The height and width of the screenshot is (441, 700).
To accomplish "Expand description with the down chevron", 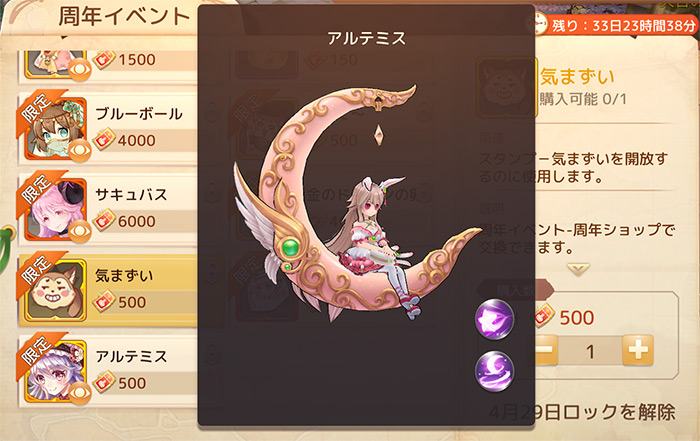I will tap(578, 269).
